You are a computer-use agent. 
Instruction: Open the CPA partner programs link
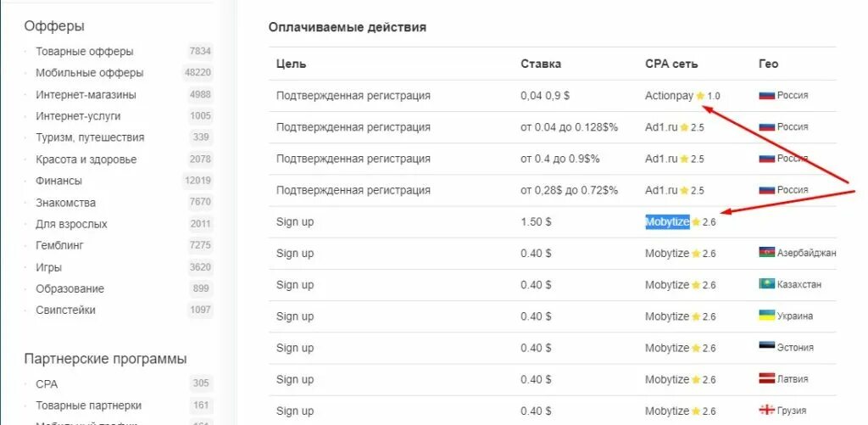[47, 383]
